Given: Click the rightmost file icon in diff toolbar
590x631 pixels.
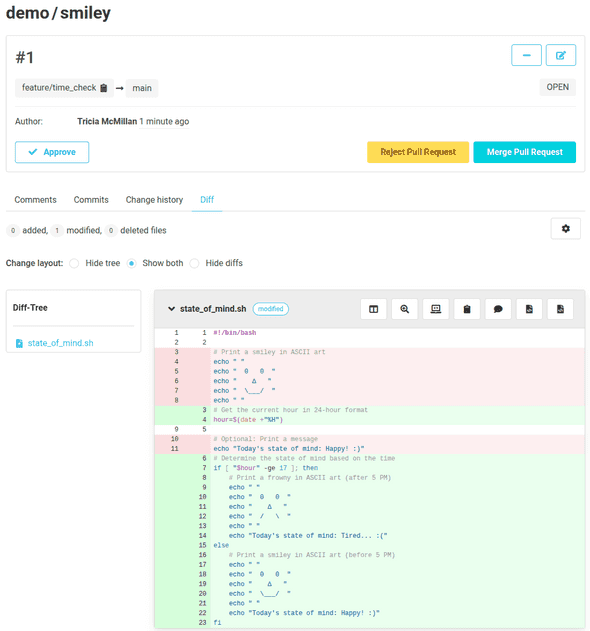Looking at the screenshot, I should [x=560, y=309].
